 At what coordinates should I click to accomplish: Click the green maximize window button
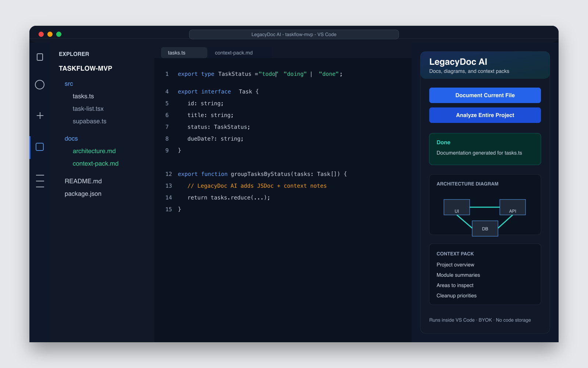pos(59,34)
